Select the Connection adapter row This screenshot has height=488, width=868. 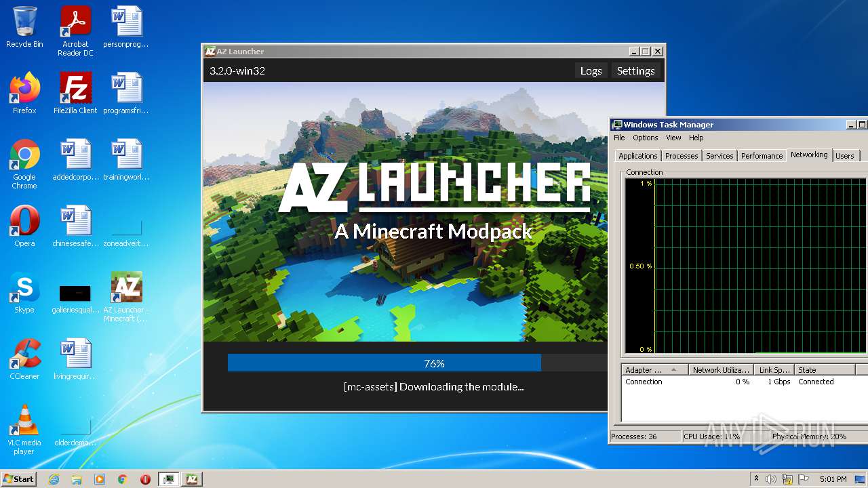[x=745, y=382]
